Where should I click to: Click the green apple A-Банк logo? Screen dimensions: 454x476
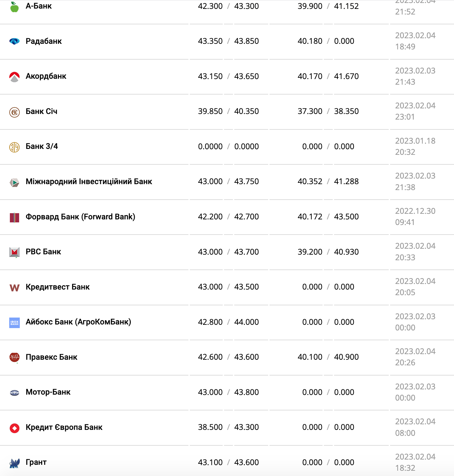(14, 7)
